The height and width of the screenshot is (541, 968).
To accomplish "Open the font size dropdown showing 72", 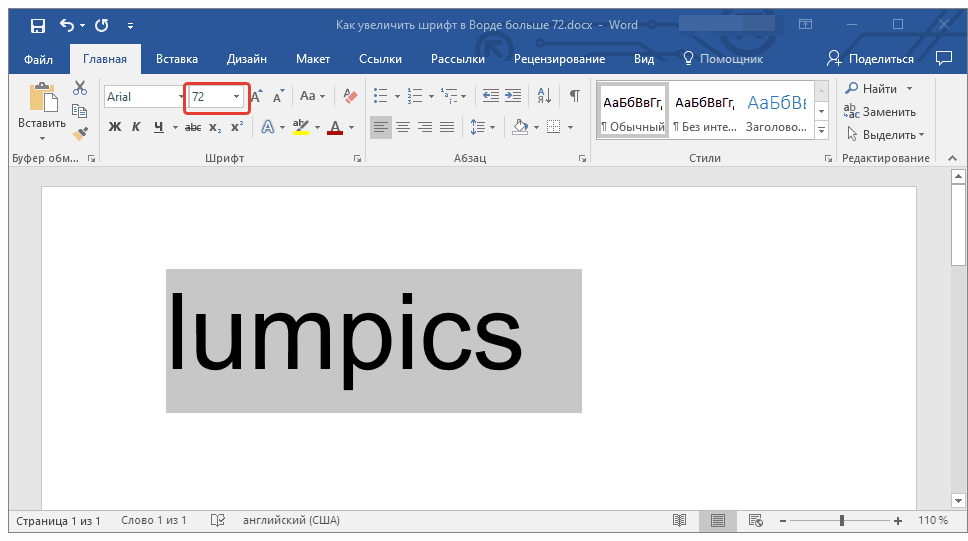I will [237, 97].
